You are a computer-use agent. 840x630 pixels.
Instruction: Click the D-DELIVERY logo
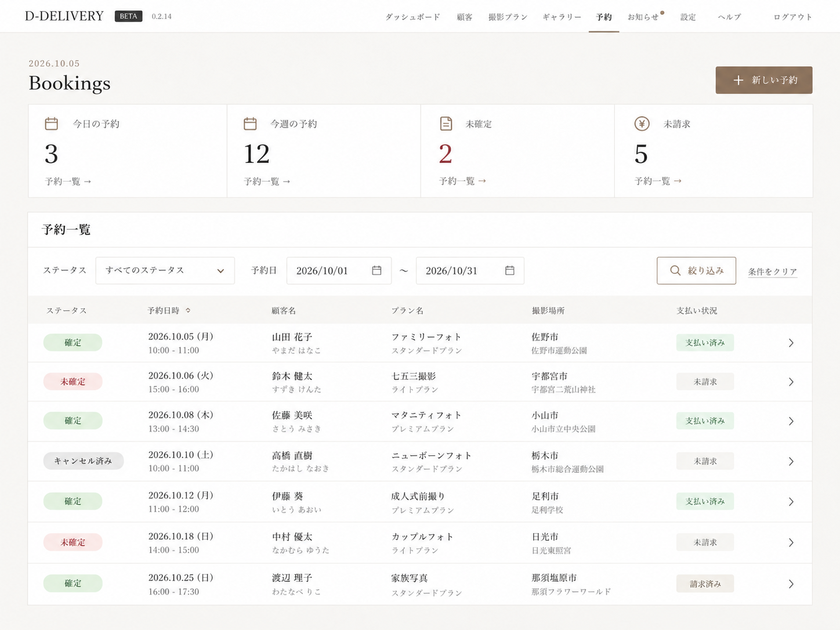click(64, 16)
